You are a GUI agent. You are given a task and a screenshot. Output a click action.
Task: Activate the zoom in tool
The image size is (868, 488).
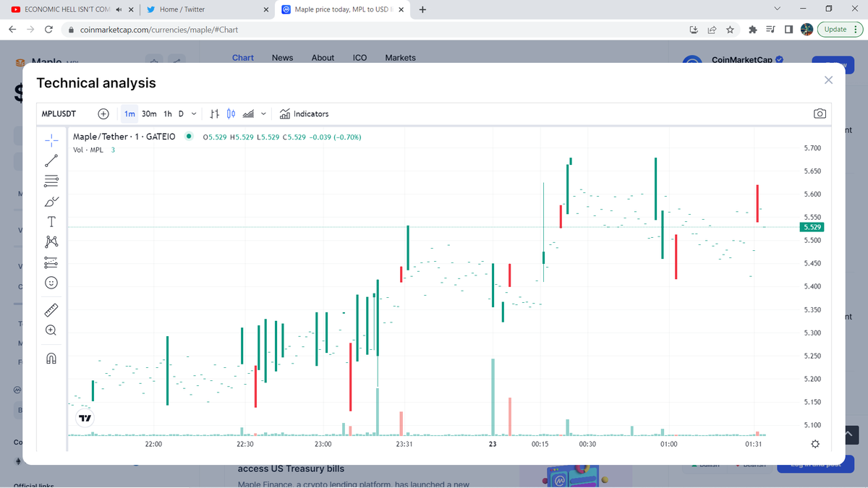click(51, 330)
